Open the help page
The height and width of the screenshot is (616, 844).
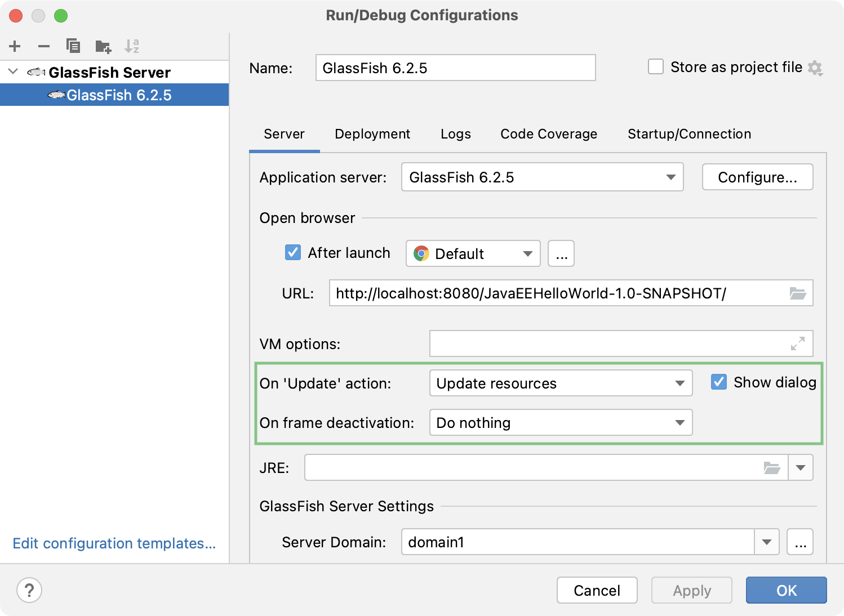[x=29, y=590]
